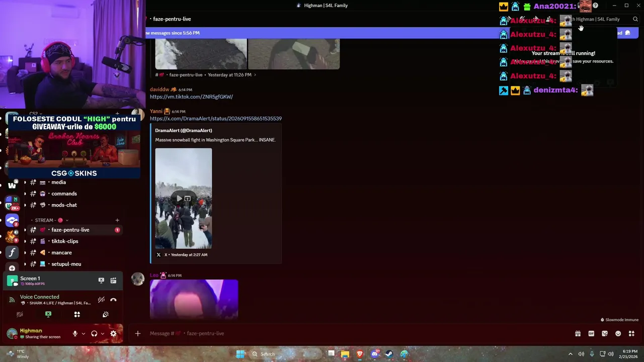The height and width of the screenshot is (362, 644).
Task: Open user settings gear
Action: (x=113, y=333)
